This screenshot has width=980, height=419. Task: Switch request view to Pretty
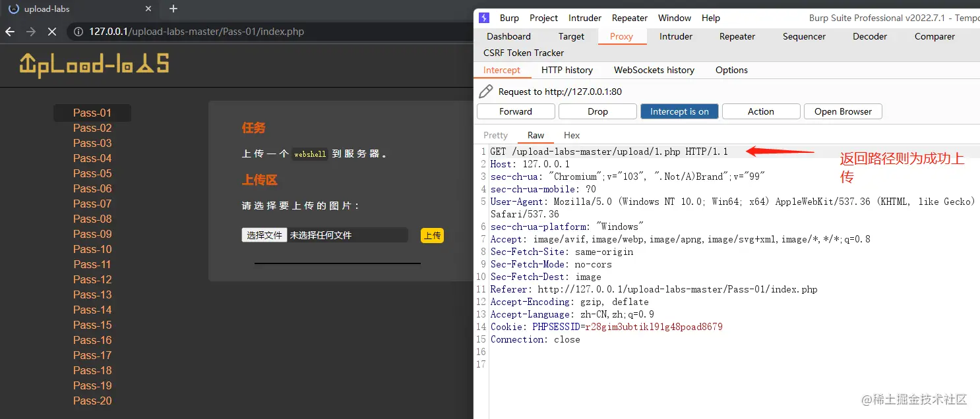tap(496, 135)
